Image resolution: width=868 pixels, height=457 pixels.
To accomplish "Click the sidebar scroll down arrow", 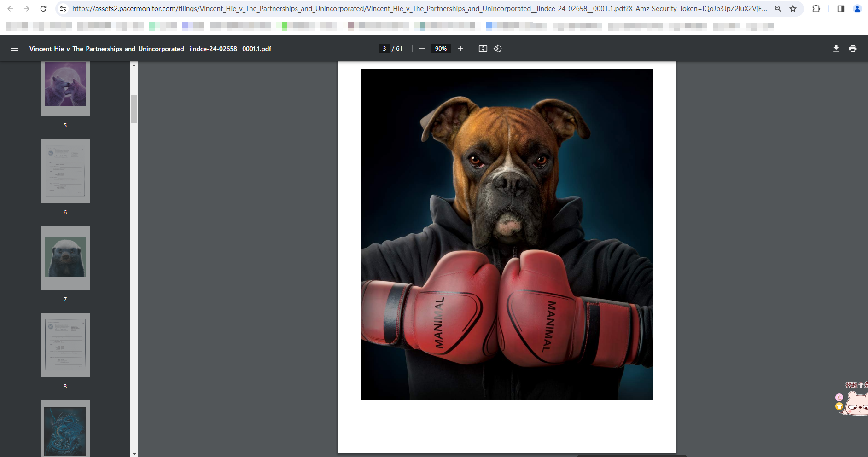I will (134, 454).
